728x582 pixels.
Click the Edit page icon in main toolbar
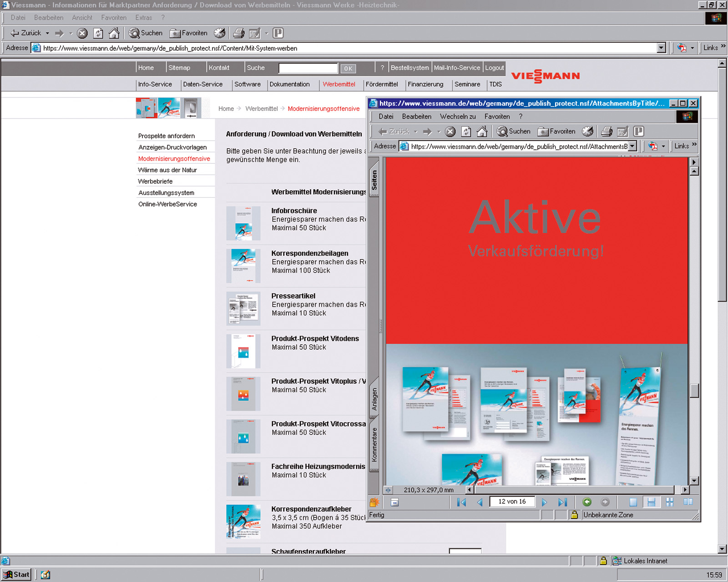click(255, 33)
